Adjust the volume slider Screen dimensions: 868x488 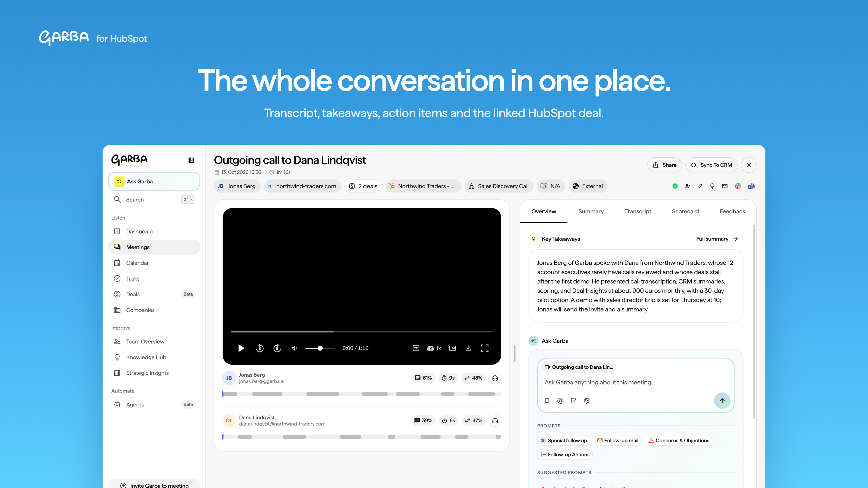320,348
